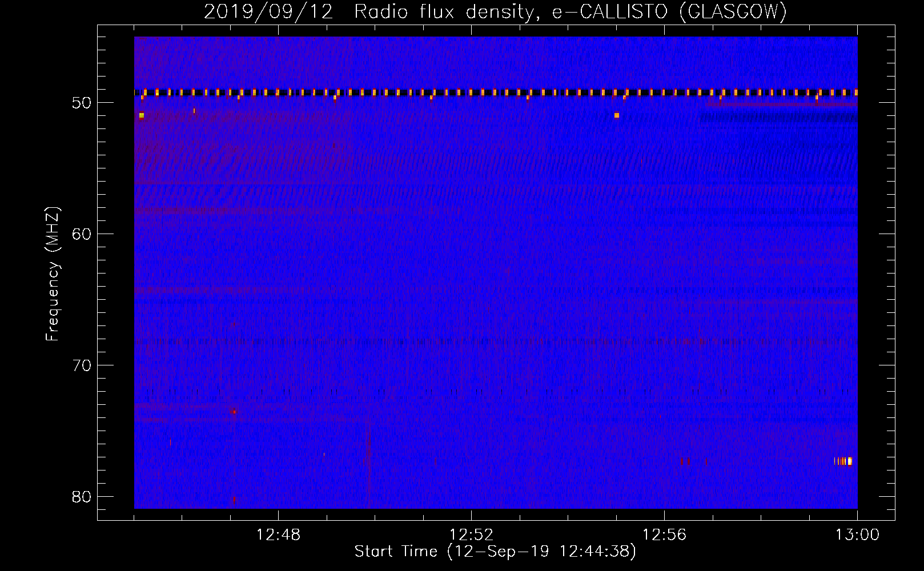Screen dimensions: 924x571
Task: Click the 'Start Time (12-Sep-19 12:44:38)' label
Action: tap(495, 552)
